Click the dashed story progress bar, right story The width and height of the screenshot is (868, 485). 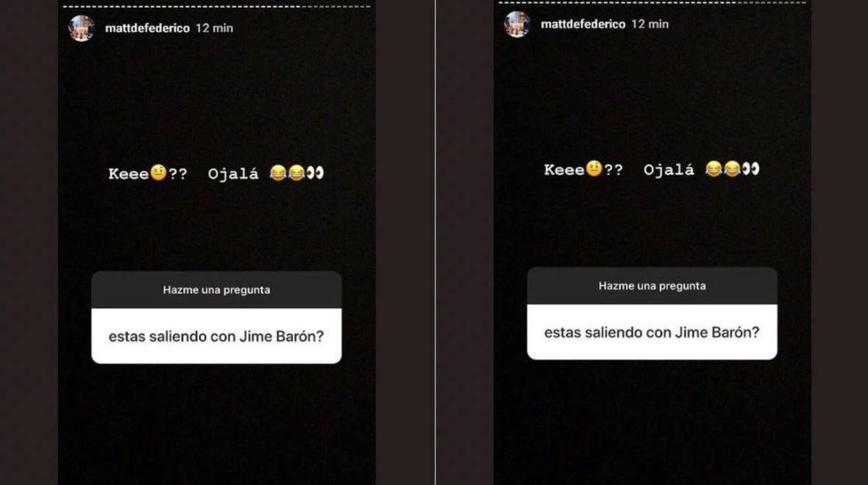click(x=652, y=3)
